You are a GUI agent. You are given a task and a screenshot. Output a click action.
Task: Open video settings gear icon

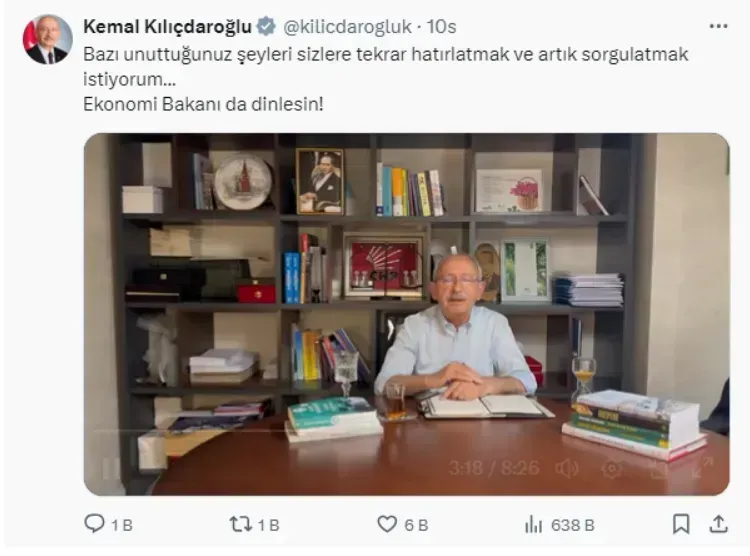tap(612, 468)
